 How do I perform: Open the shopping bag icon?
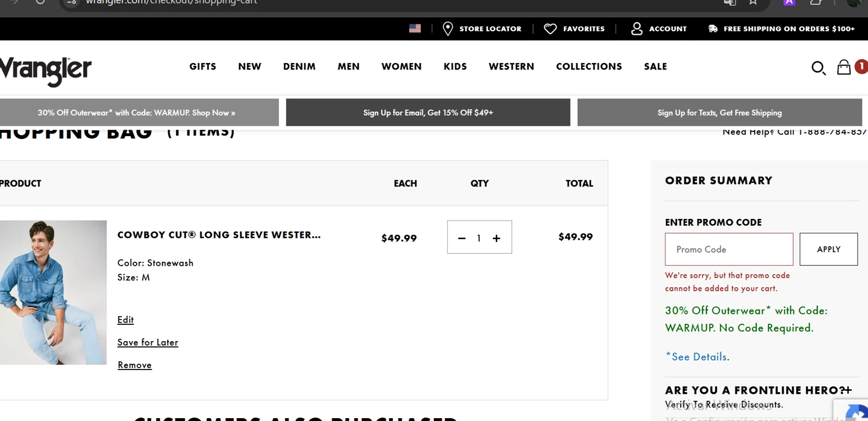pos(844,67)
